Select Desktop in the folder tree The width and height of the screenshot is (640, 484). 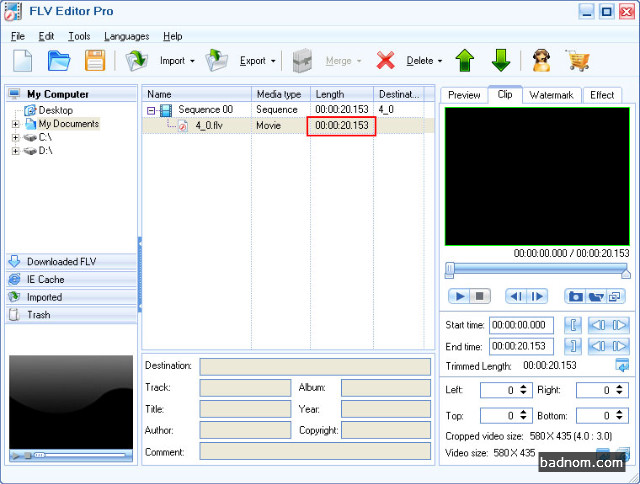pyautogui.click(x=56, y=110)
